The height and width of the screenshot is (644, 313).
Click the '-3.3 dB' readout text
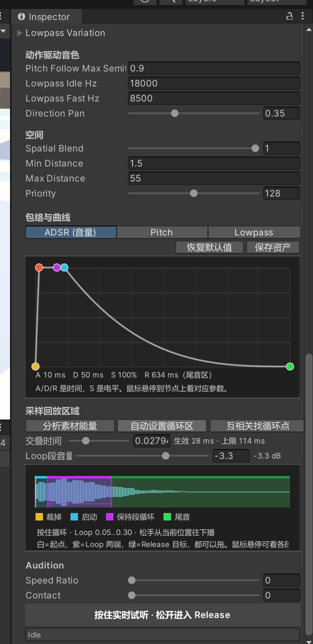pyautogui.click(x=267, y=456)
